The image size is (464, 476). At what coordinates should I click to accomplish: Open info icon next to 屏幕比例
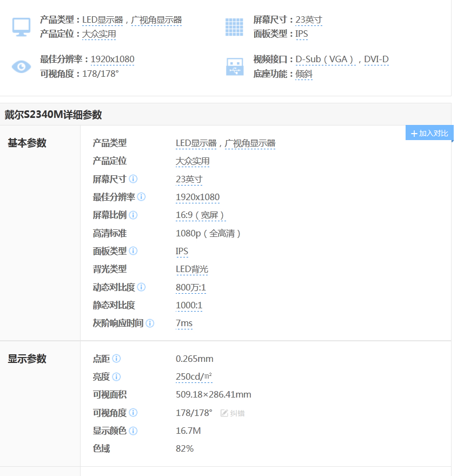[133, 215]
